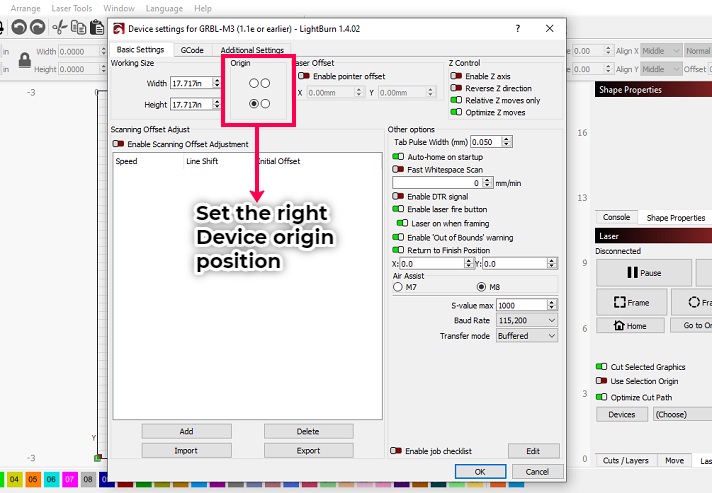Click the Export button
Viewport: 712px width, 493px height.
[x=308, y=450]
